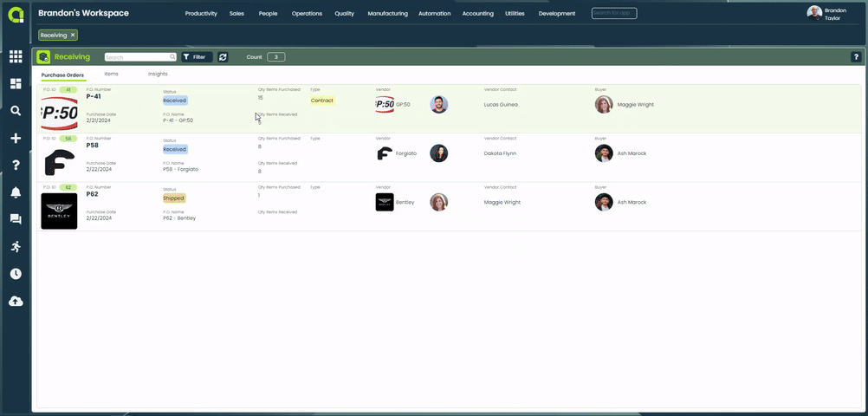
Task: Click P.O. Number P-41
Action: [94, 96]
